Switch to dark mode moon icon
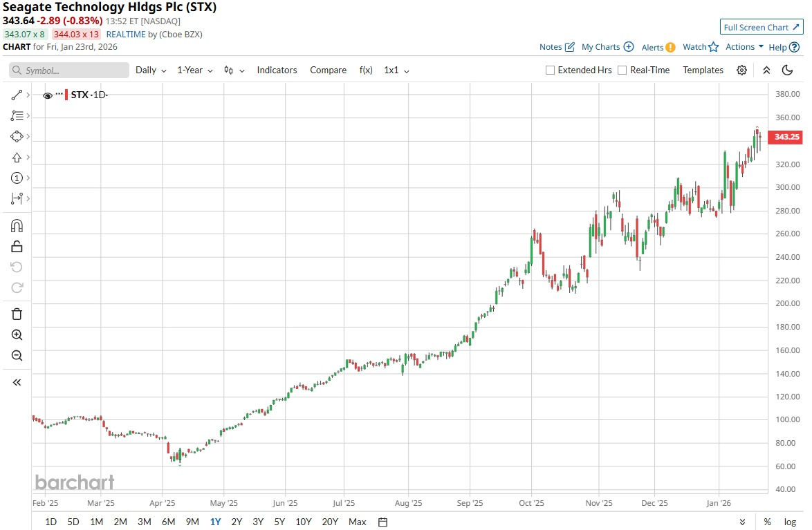This screenshot has width=812, height=530. point(787,70)
